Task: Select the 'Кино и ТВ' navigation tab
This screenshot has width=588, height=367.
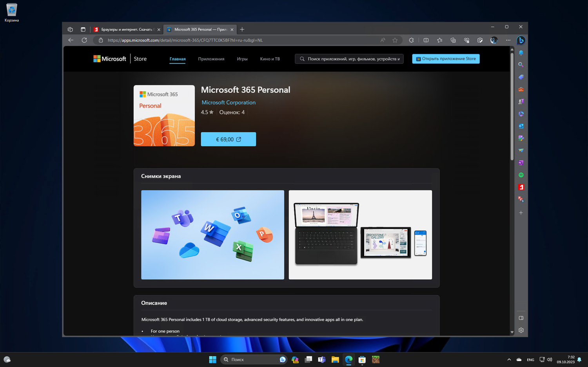Action: click(x=270, y=59)
